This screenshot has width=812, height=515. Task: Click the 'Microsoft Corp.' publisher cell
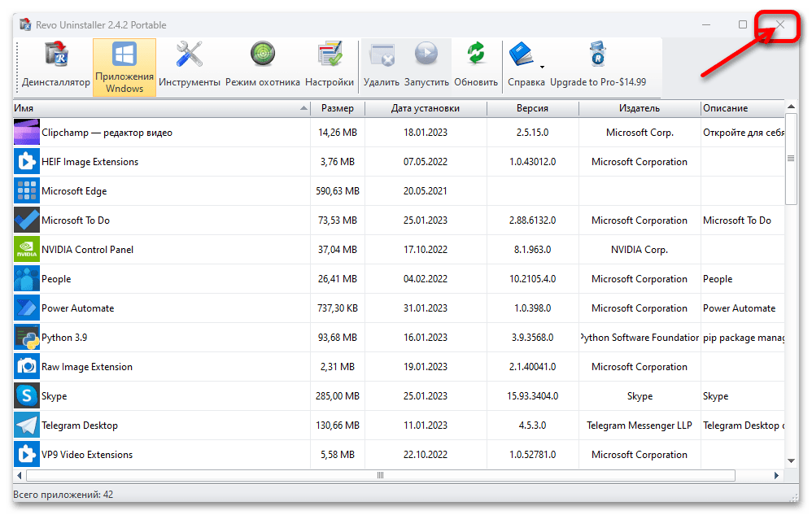tap(639, 133)
